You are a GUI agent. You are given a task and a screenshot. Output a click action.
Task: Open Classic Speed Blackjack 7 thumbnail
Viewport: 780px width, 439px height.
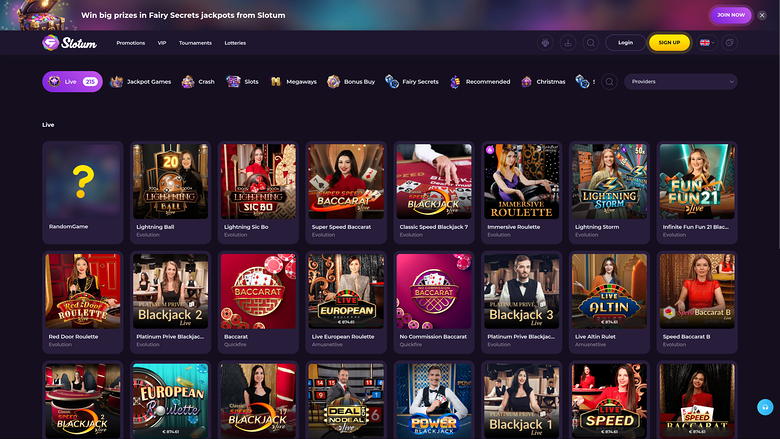[434, 181]
